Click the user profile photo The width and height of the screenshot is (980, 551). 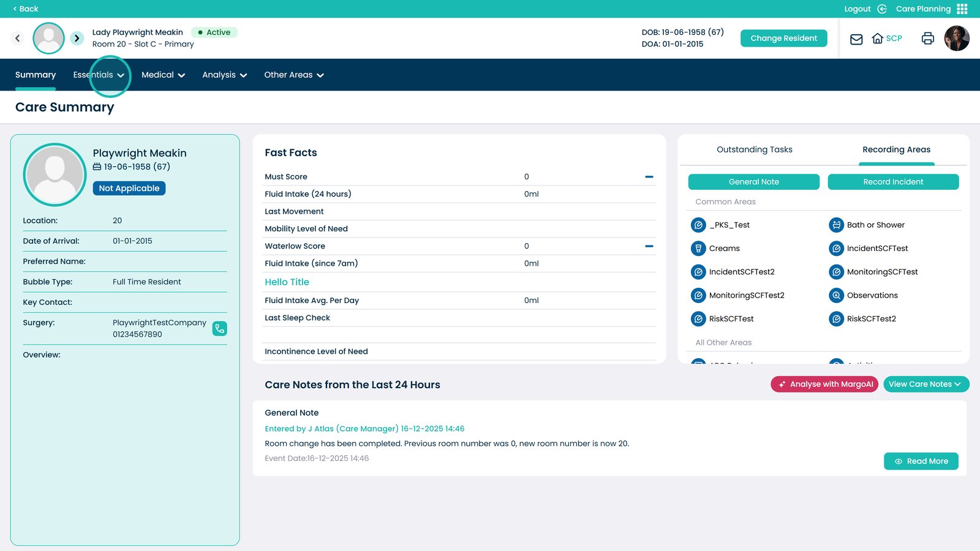pyautogui.click(x=956, y=39)
